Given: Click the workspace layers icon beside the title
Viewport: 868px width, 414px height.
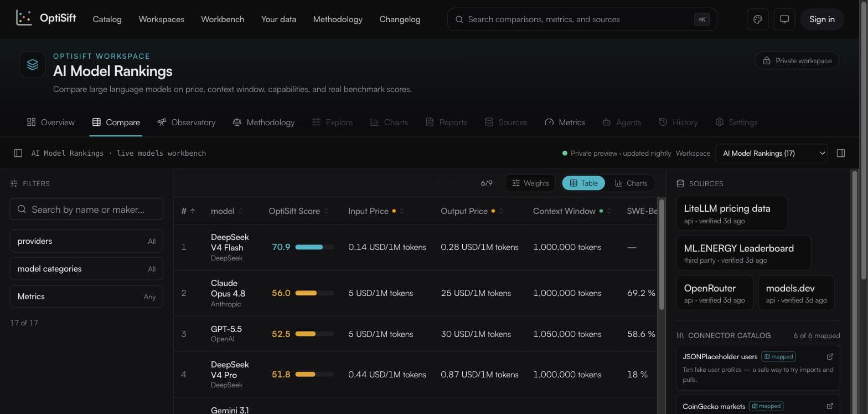Looking at the screenshot, I should tap(33, 65).
